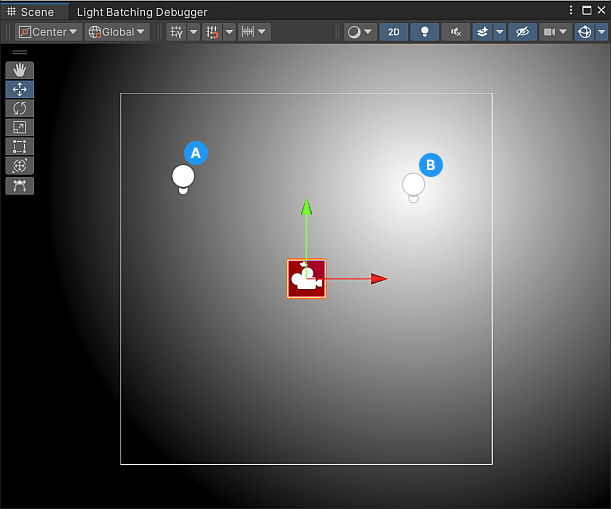Select the Scale tool
The image size is (611, 509).
pyautogui.click(x=19, y=127)
